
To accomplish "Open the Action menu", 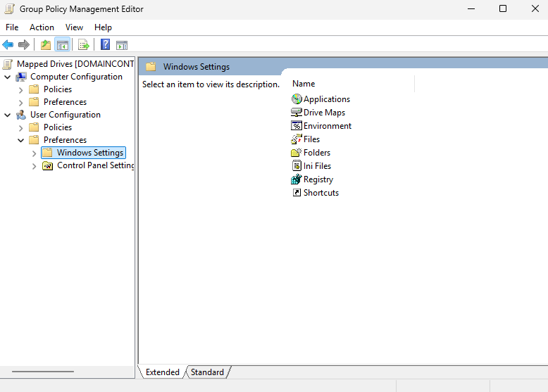I will (42, 27).
